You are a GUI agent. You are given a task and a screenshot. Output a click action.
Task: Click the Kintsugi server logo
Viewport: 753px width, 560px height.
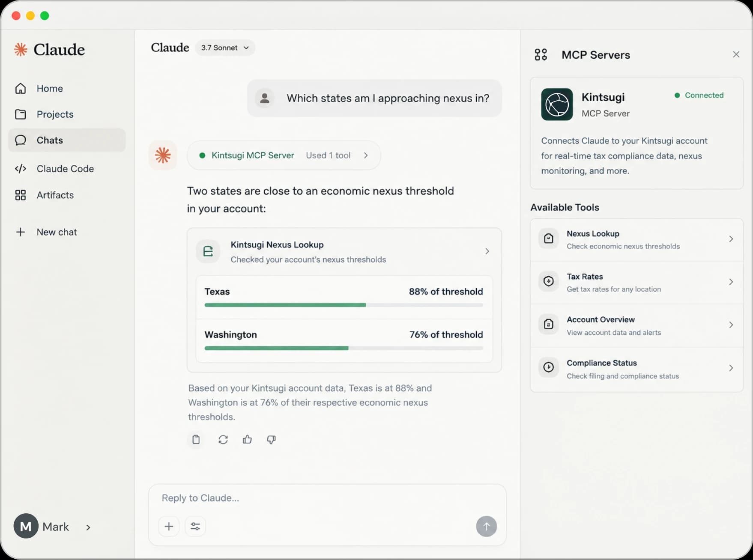(x=557, y=104)
